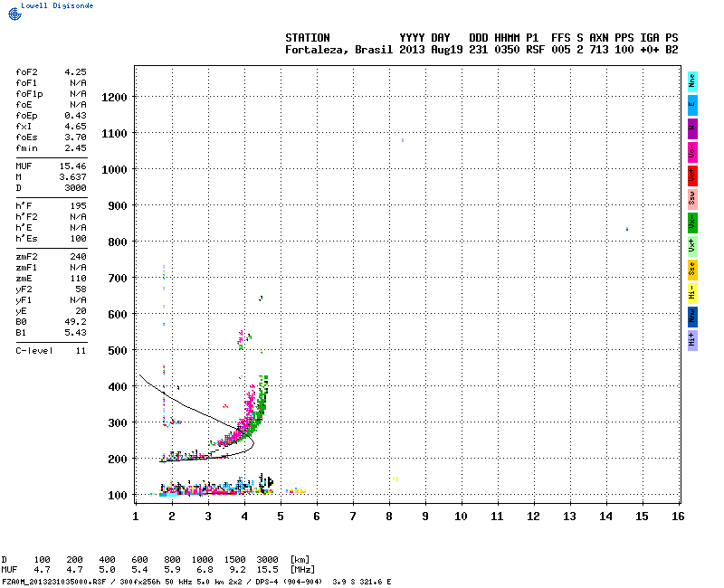Click the time 0350 in header
Image resolution: width=724 pixels, height=588 pixels.
click(507, 50)
